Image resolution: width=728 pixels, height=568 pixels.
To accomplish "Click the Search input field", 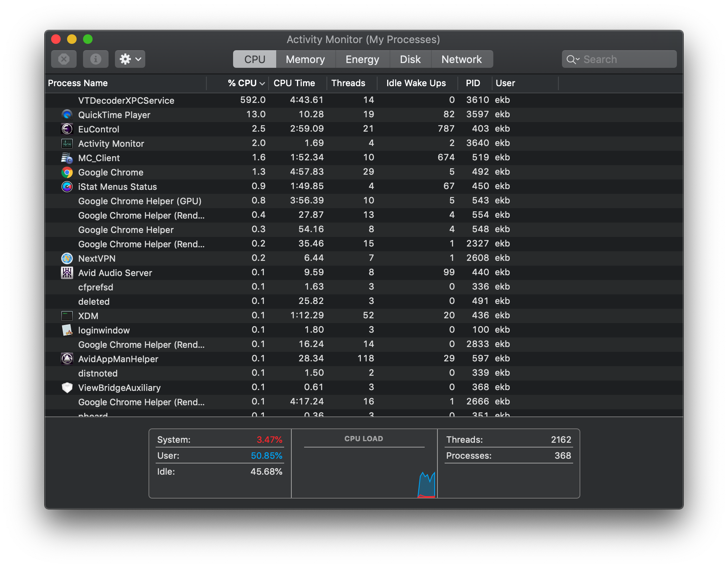I will coord(619,59).
